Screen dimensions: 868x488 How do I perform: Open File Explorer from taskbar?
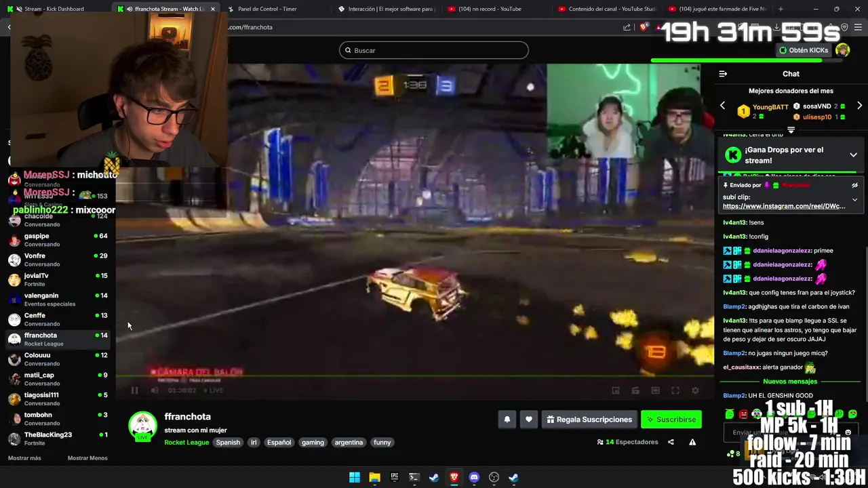(374, 477)
